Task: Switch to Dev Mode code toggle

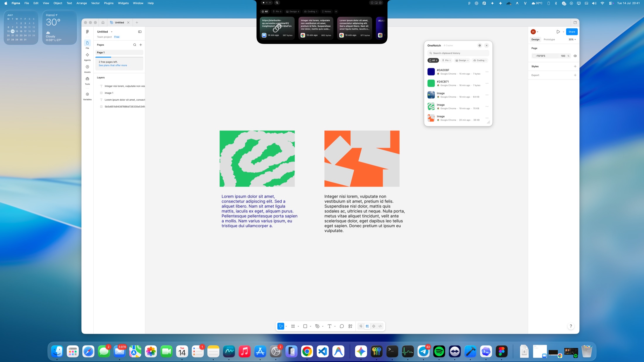Action: 380,326
